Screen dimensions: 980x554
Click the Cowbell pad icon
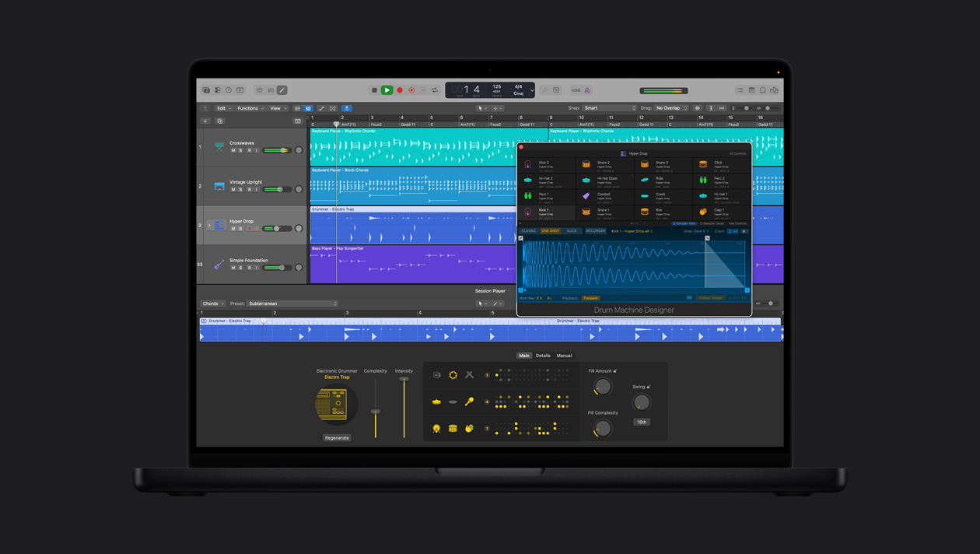(586, 195)
